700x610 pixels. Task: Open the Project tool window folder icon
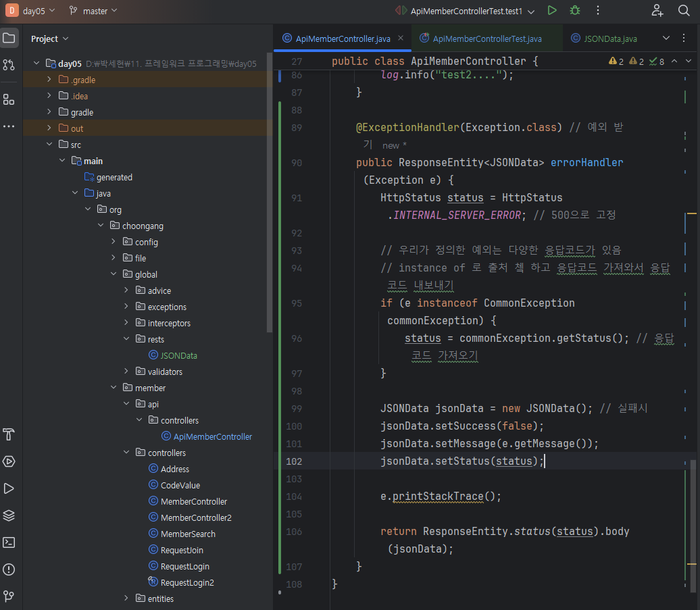9,38
